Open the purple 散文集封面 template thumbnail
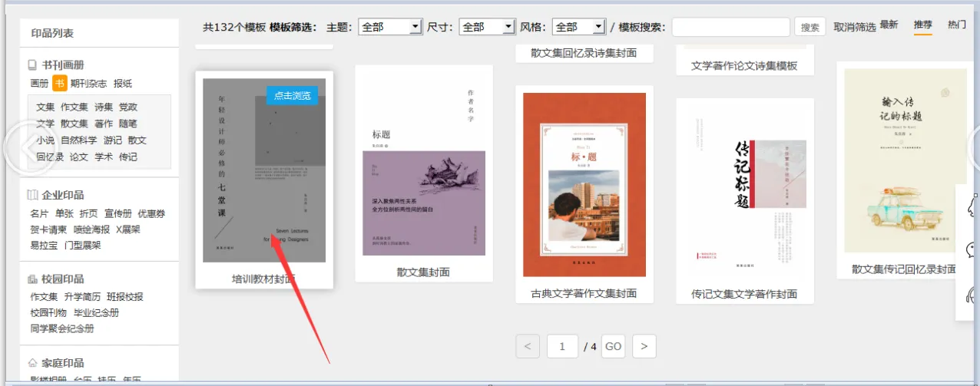Image resolution: width=980 pixels, height=386 pixels. [424, 164]
